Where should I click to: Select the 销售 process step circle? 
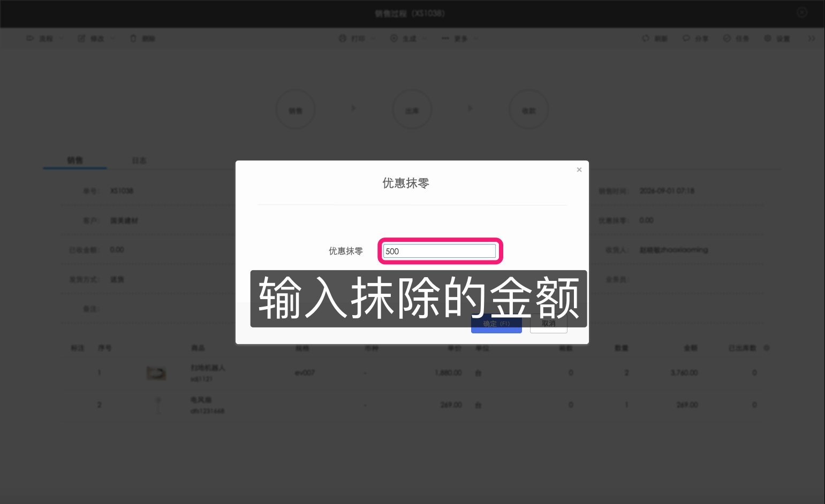296,110
